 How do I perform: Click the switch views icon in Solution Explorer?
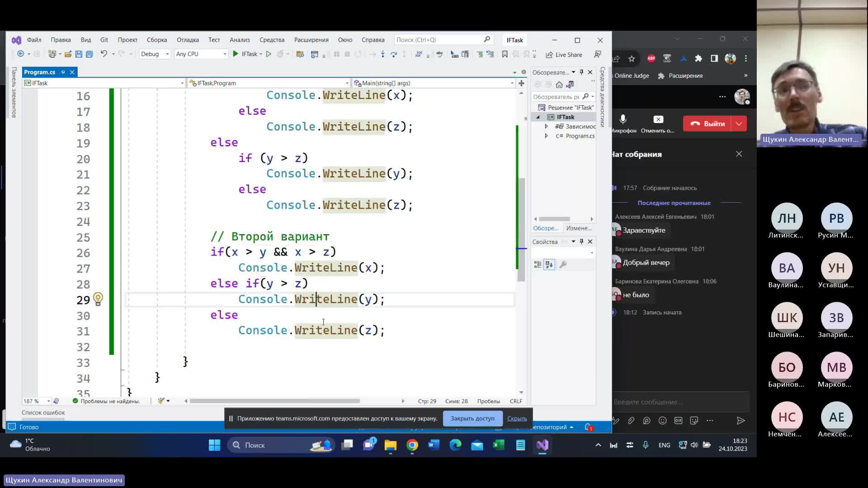pos(570,84)
